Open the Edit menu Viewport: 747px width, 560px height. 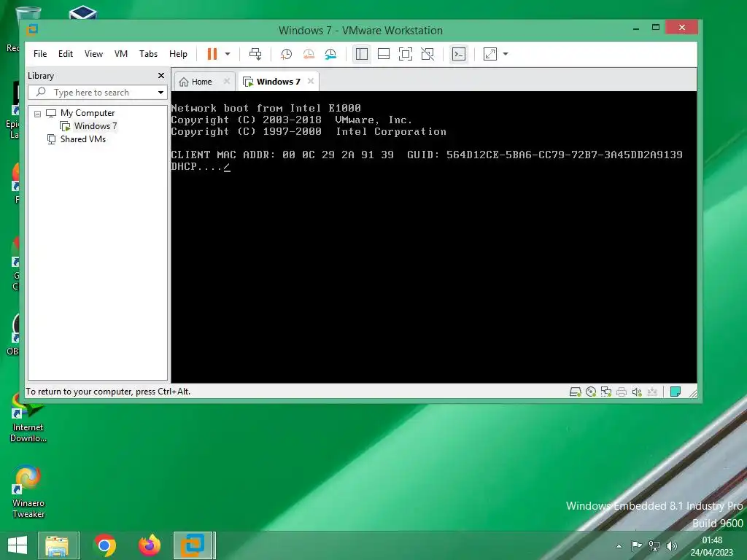click(65, 54)
